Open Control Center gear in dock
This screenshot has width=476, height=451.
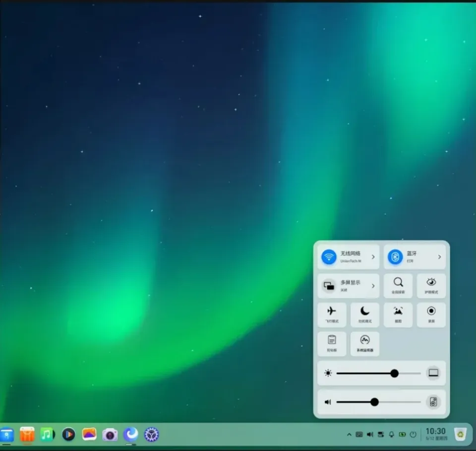pos(151,435)
